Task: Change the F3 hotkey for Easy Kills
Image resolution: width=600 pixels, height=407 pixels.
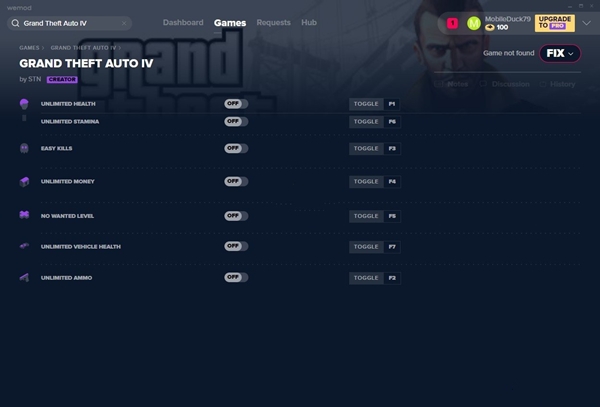Action: click(x=392, y=148)
